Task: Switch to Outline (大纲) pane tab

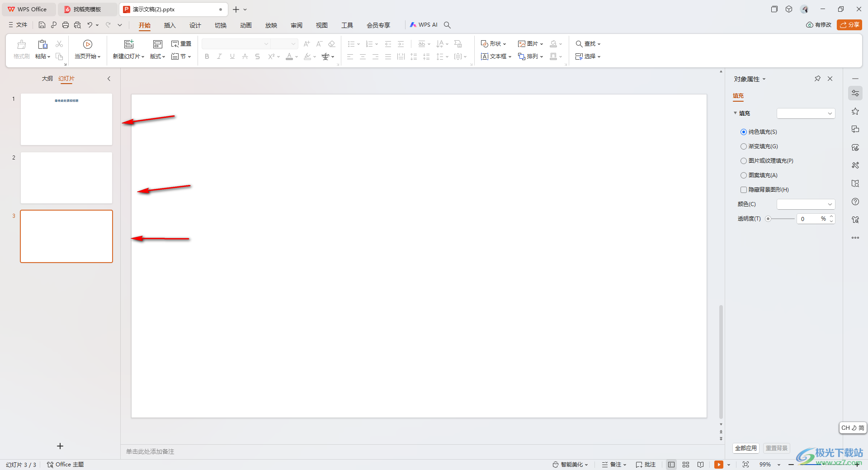Action: point(47,79)
